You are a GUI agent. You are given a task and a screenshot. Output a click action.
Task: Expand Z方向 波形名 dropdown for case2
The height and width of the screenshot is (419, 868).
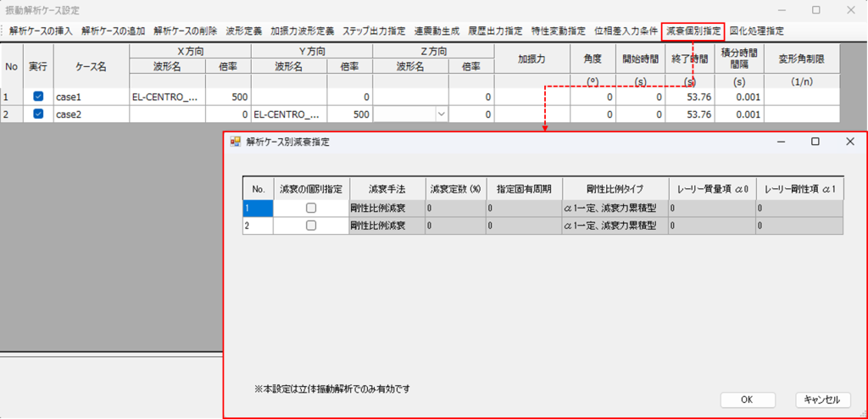coord(441,114)
